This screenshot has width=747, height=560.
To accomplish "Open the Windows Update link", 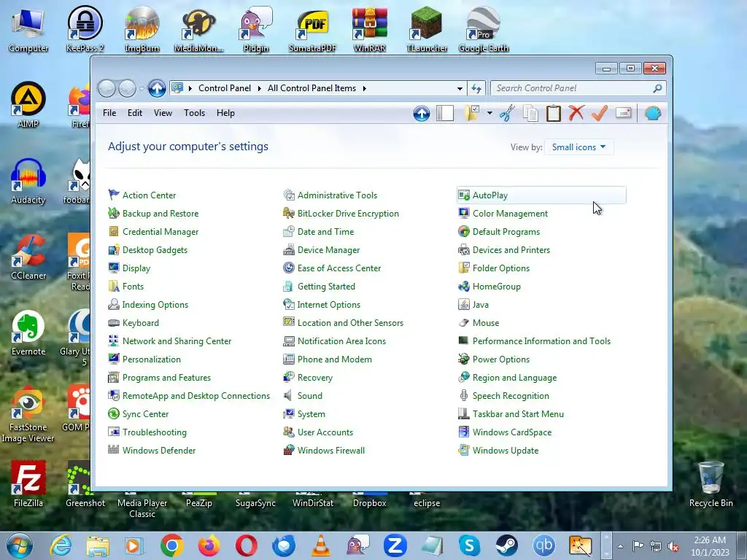I will [506, 451].
